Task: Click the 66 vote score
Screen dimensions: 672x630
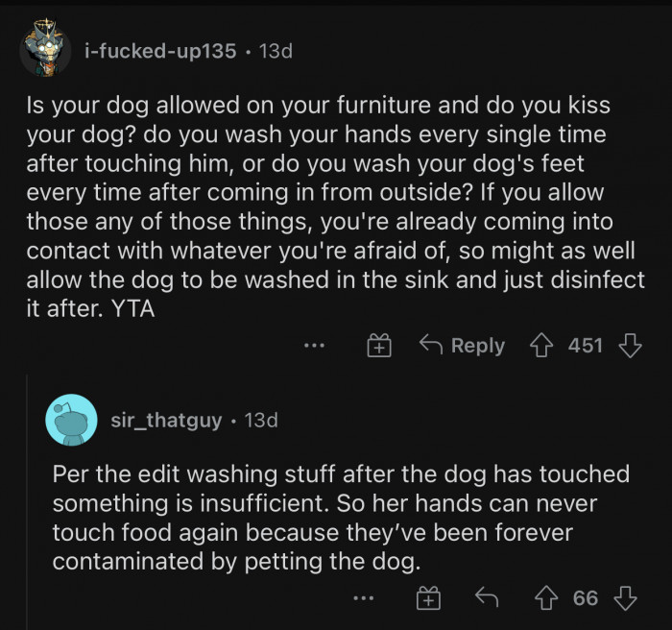Action: (586, 598)
